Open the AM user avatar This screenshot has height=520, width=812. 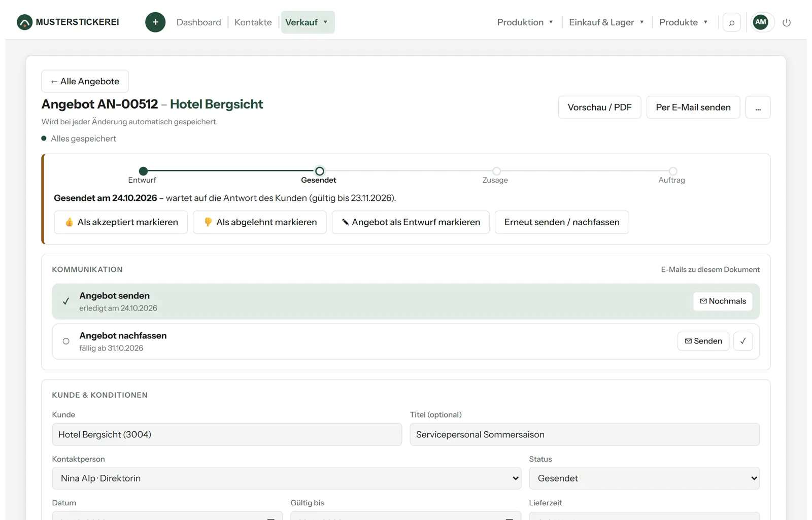[x=760, y=22]
